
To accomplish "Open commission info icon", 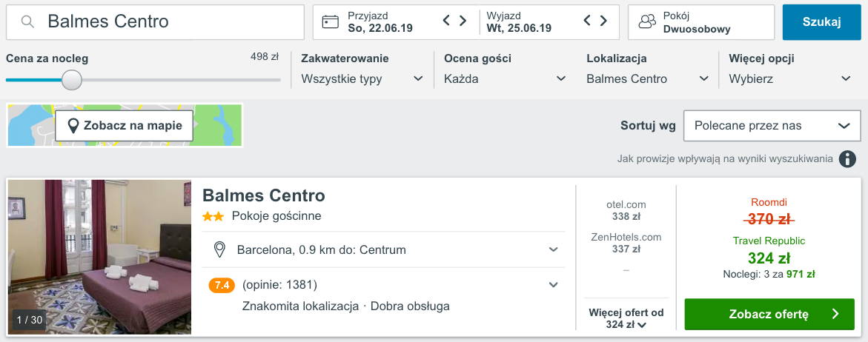I will (847, 159).
